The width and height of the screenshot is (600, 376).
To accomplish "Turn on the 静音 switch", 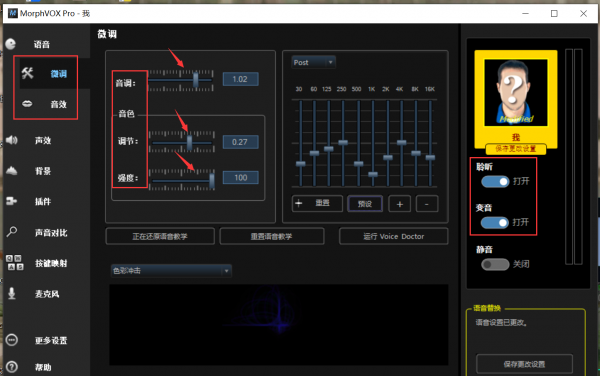I will coord(495,264).
